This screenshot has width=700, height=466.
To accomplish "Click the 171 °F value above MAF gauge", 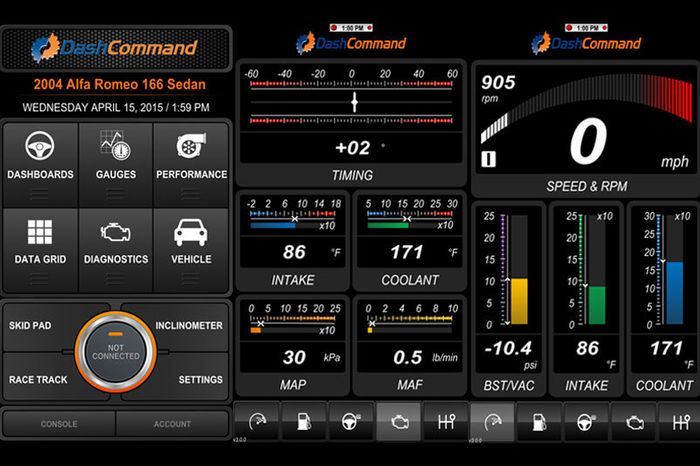I will point(407,252).
